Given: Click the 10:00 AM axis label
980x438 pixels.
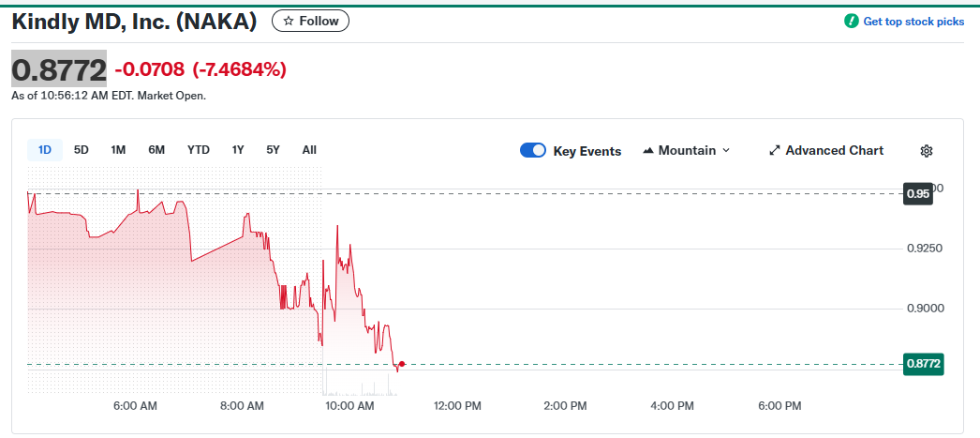Looking at the screenshot, I should [349, 406].
